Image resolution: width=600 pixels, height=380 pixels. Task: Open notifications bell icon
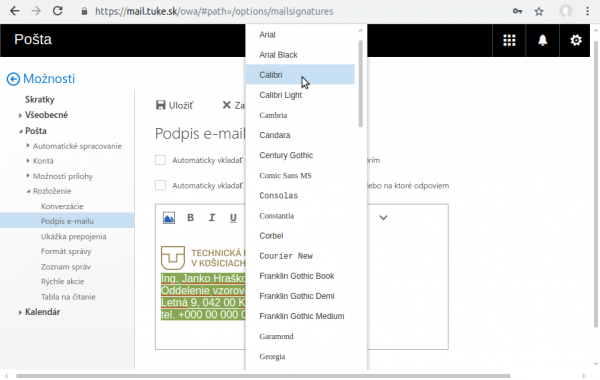(x=543, y=40)
